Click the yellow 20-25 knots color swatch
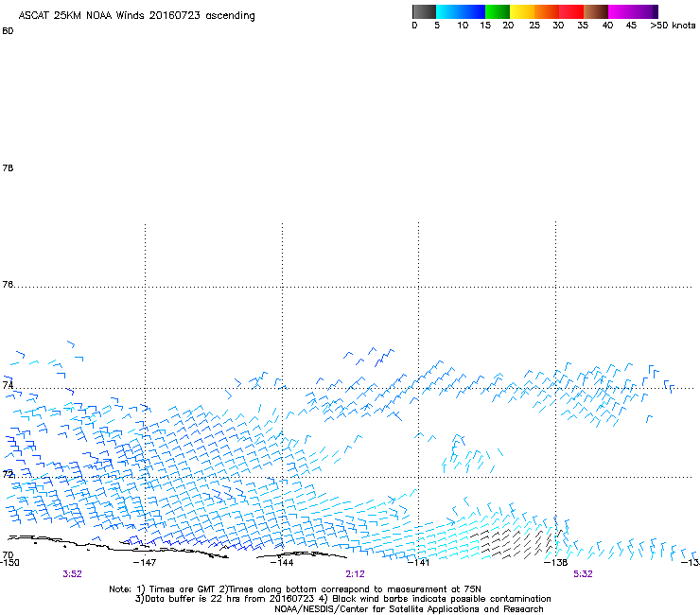 [x=522, y=11]
